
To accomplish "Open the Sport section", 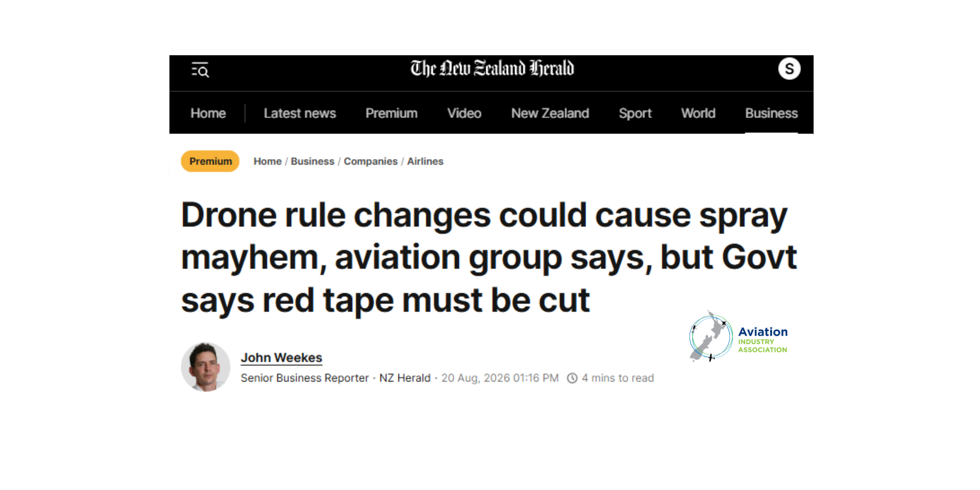I will point(635,113).
